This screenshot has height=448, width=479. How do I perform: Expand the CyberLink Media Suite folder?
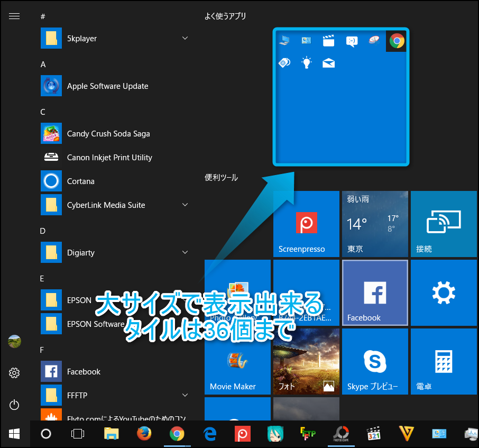point(185,205)
